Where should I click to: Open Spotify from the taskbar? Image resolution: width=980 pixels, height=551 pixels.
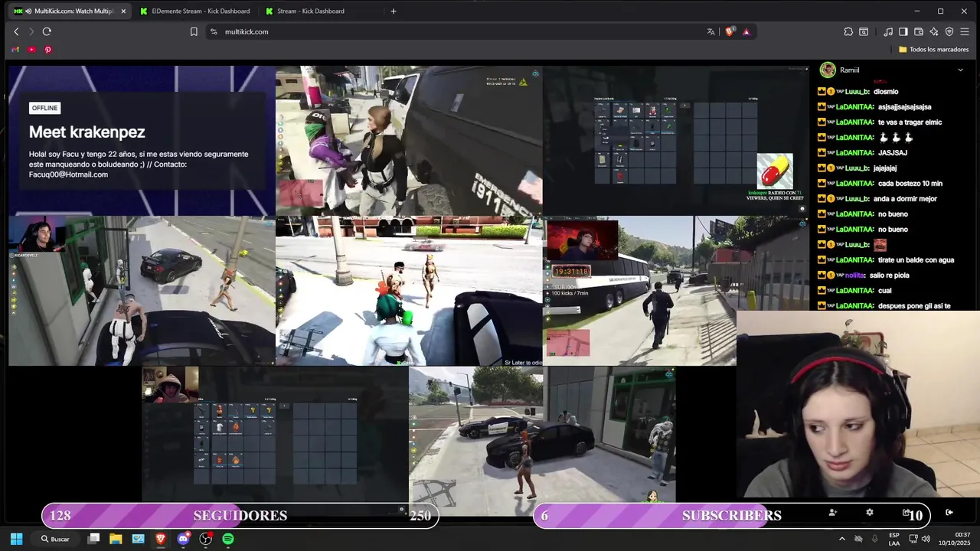coord(228,539)
